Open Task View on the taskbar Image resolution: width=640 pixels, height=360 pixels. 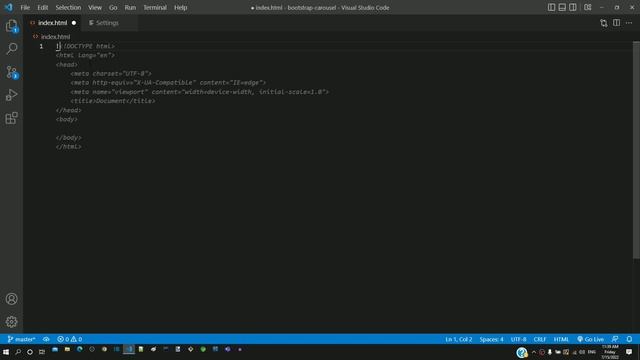coord(42,351)
